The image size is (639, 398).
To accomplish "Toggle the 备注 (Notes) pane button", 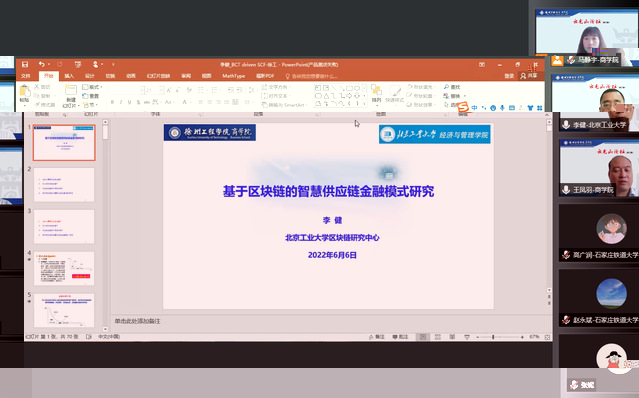I will click(x=377, y=337).
